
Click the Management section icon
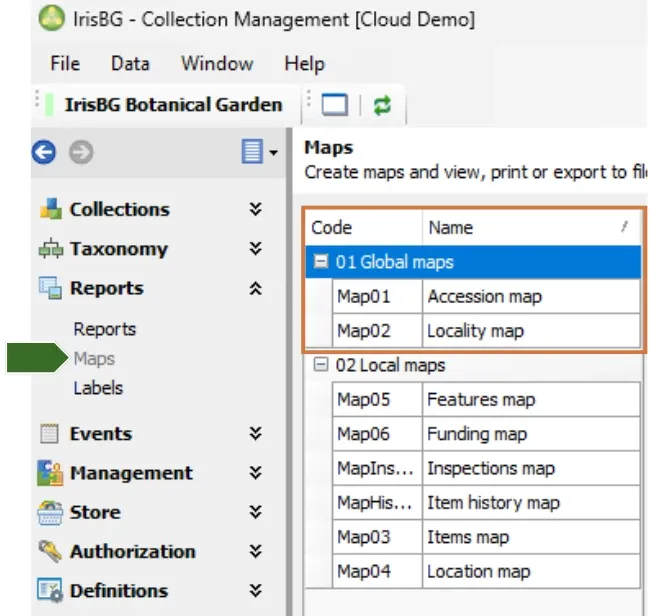50,473
